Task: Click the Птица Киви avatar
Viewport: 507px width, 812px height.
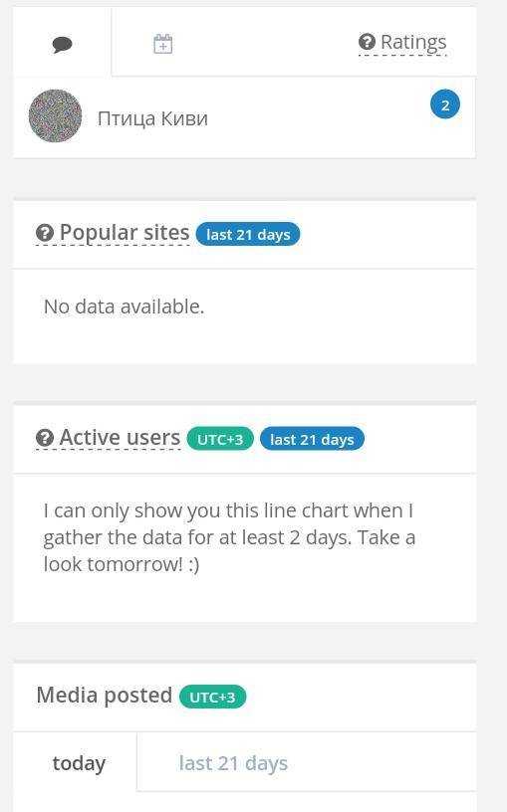Action: [56, 116]
